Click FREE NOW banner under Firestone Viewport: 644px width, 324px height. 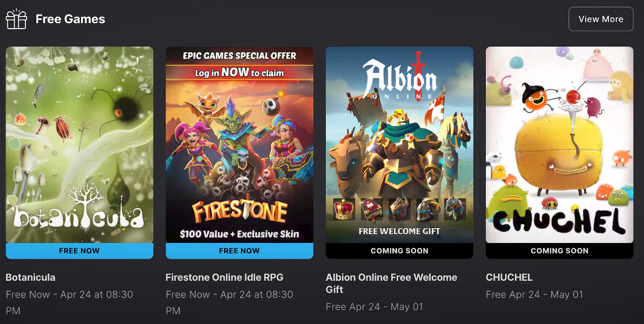click(x=239, y=251)
